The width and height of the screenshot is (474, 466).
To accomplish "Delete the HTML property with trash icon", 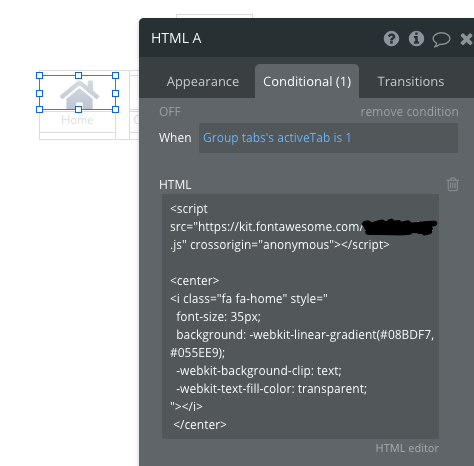I will [x=453, y=184].
